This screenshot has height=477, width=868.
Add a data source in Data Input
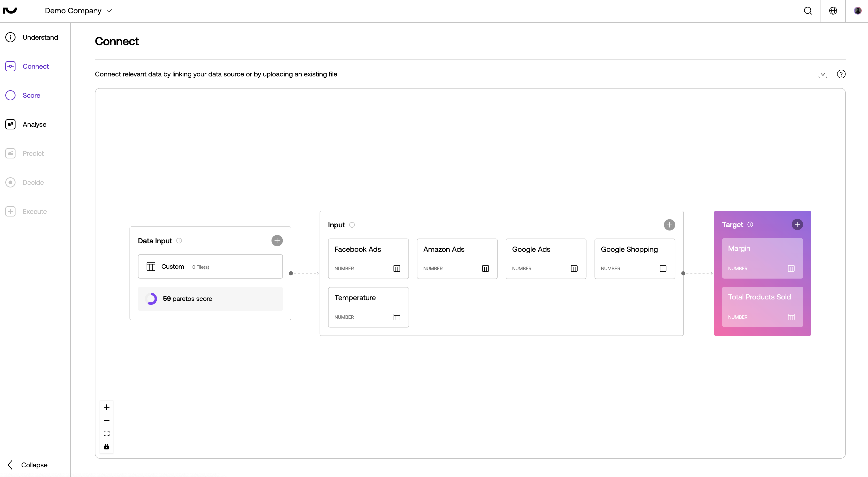coord(277,241)
